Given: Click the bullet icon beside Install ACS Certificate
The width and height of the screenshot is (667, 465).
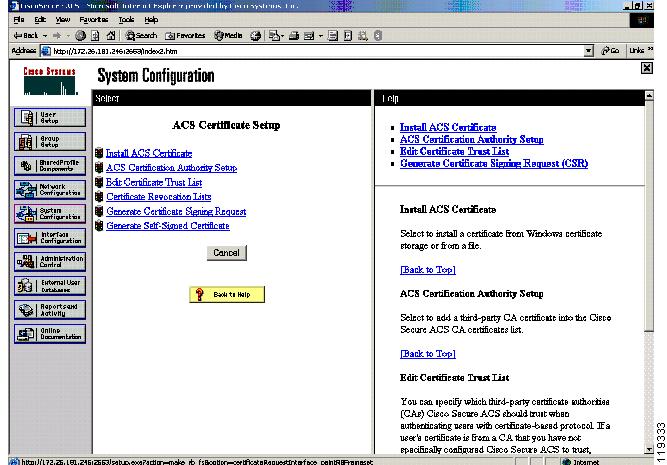Looking at the screenshot, I should [x=99, y=153].
